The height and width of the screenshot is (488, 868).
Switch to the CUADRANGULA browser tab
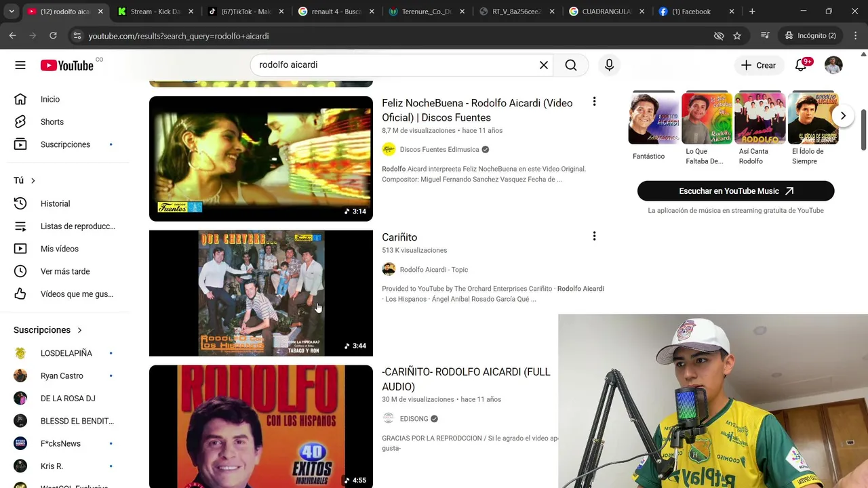tap(606, 12)
